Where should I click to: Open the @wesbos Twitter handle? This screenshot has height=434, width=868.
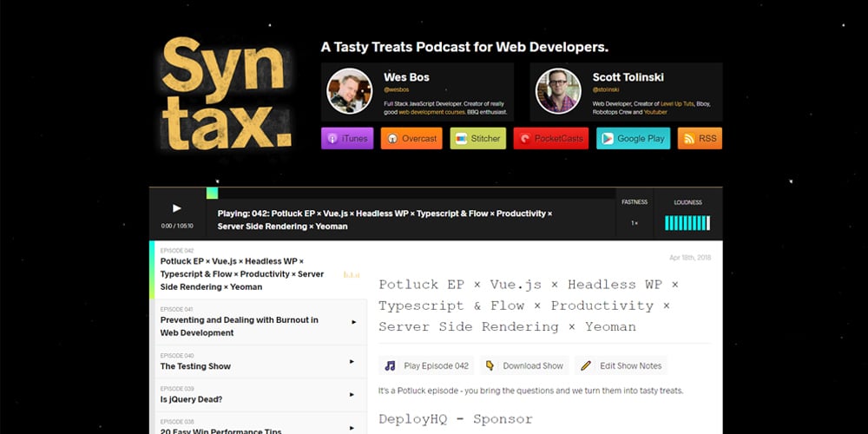click(397, 89)
